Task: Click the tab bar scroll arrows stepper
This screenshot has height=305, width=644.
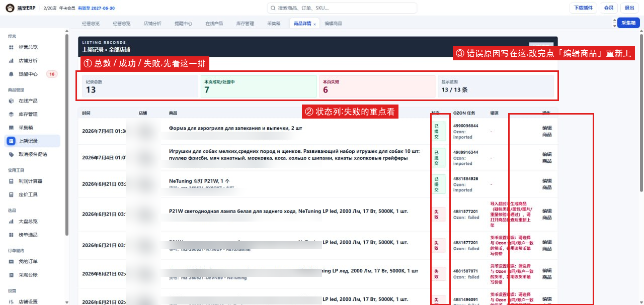Action: click(614, 23)
